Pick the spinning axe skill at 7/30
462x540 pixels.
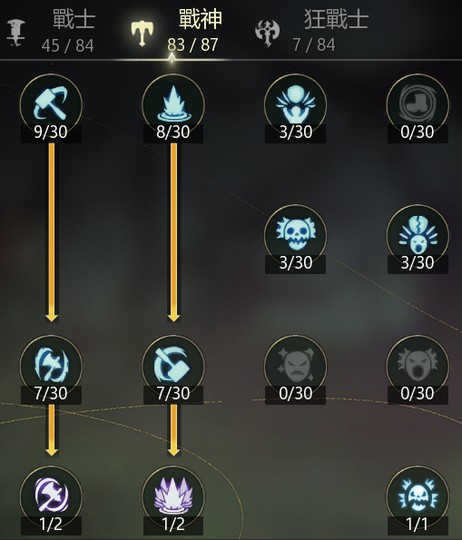51,366
